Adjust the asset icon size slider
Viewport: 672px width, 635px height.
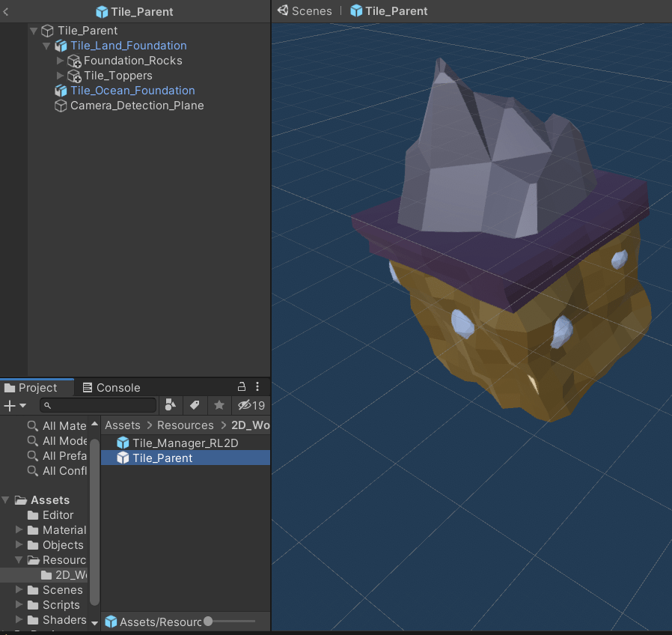pyautogui.click(x=208, y=621)
